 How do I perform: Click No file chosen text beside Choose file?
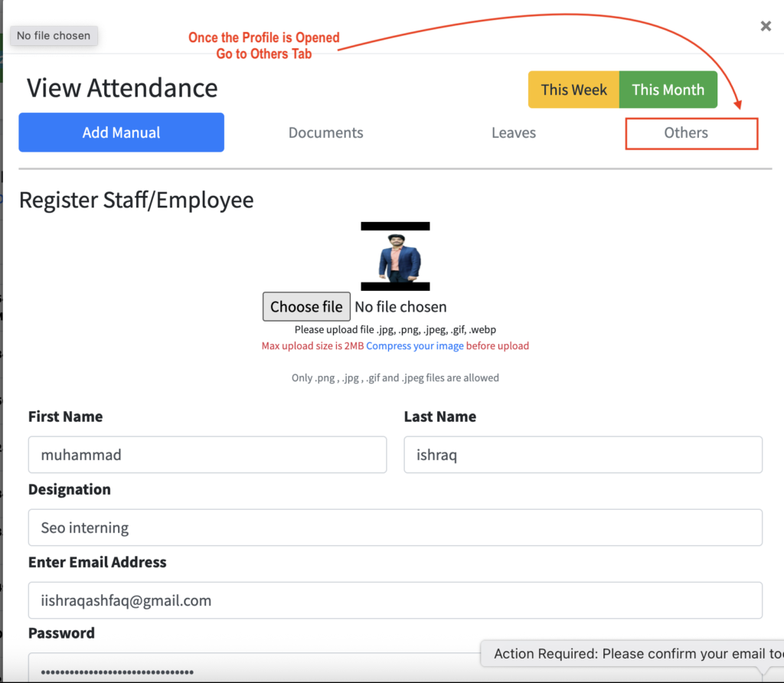tap(400, 307)
